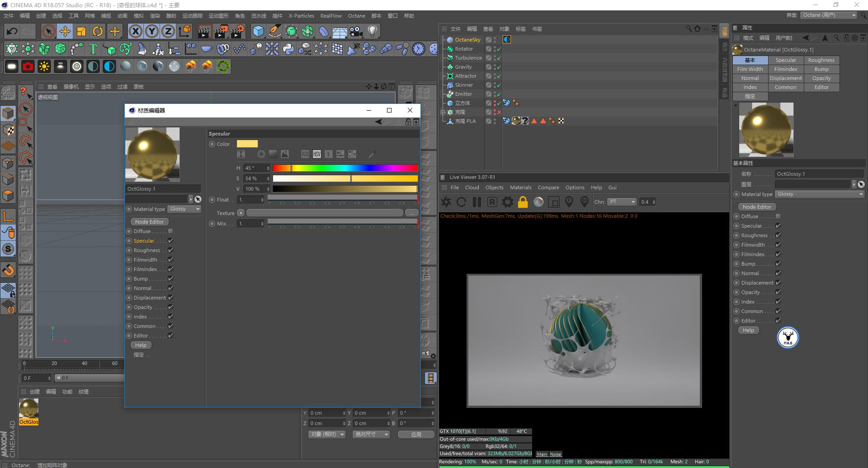Open the Specular color swatch picker

click(247, 144)
